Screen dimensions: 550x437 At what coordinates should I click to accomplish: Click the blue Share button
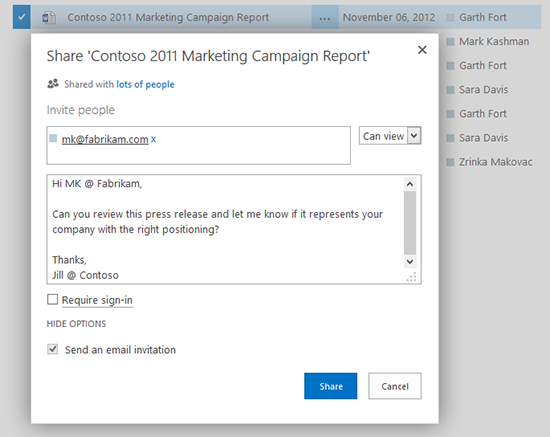(330, 386)
